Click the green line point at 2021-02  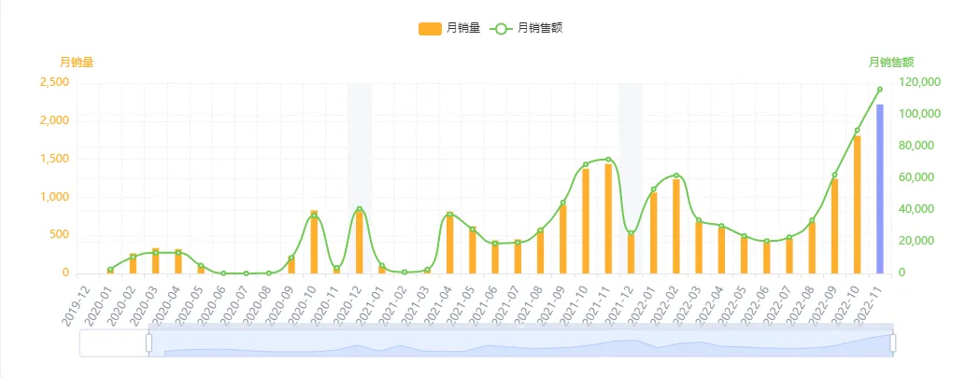coord(405,273)
